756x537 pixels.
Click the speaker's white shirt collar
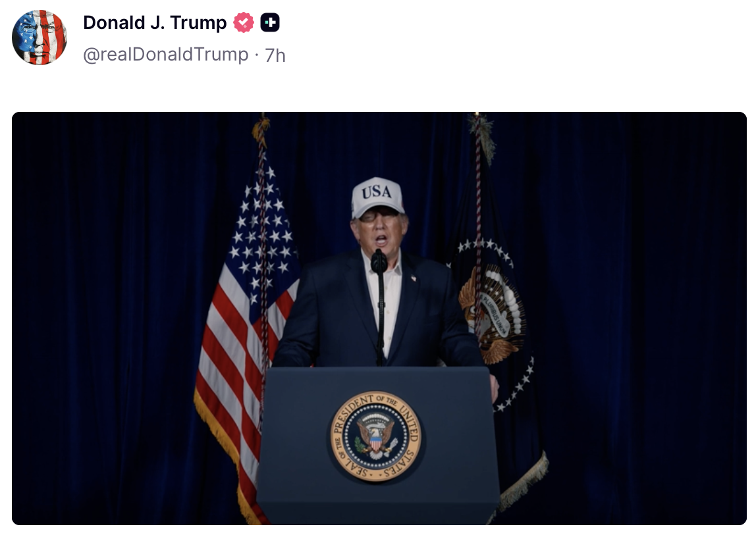[385, 266]
